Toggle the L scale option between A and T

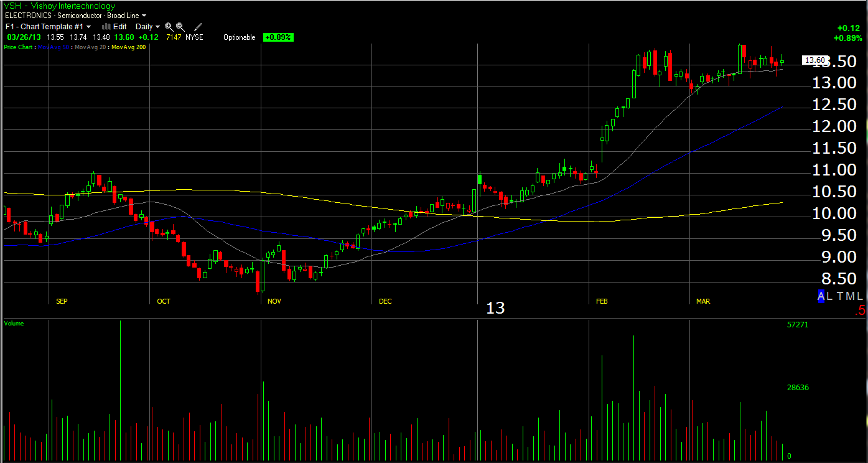click(830, 296)
